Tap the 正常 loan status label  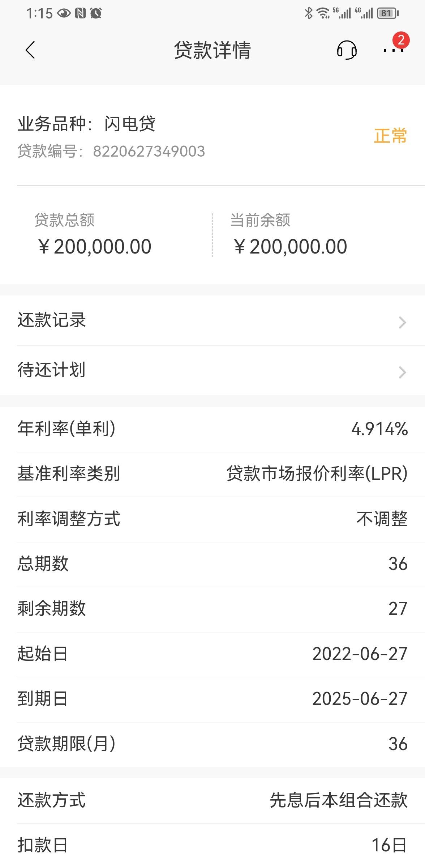390,136
